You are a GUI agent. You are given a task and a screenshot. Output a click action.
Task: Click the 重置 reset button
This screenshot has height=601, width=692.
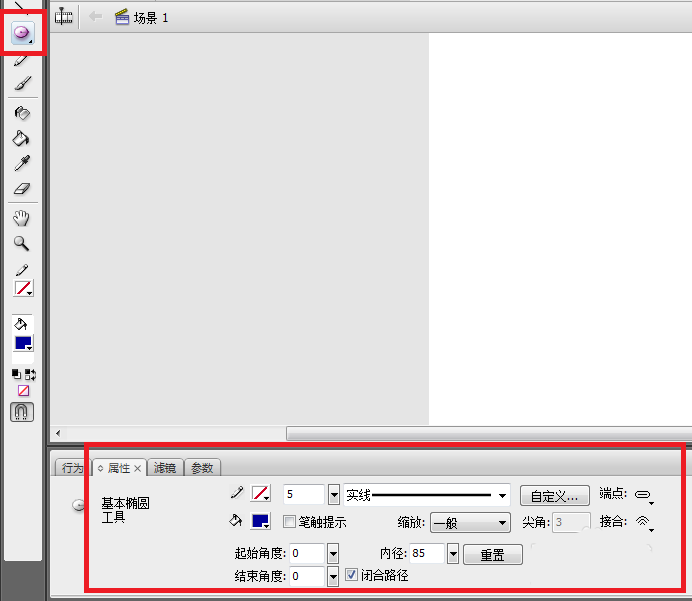tap(493, 554)
